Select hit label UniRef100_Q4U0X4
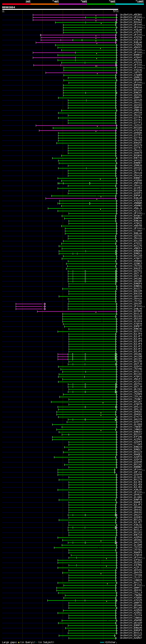 click(x=131, y=296)
